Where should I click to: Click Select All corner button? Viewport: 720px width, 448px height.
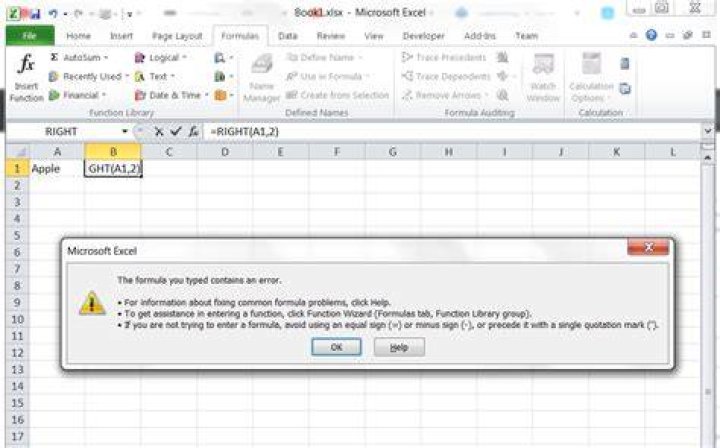(17, 151)
